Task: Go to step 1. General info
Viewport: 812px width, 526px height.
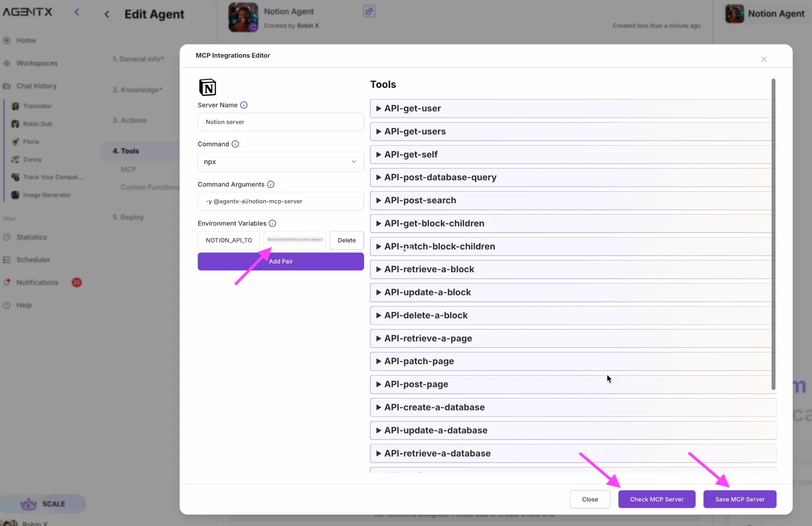Action: [138, 59]
